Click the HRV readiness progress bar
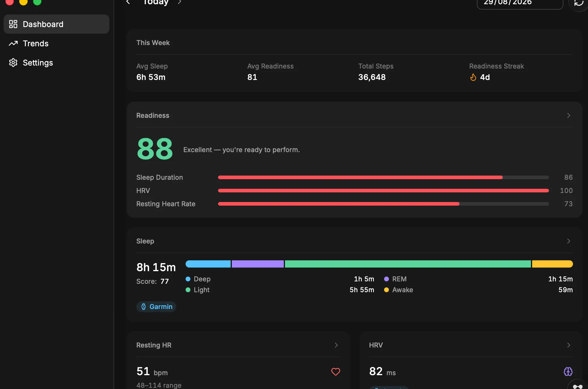 coord(383,191)
